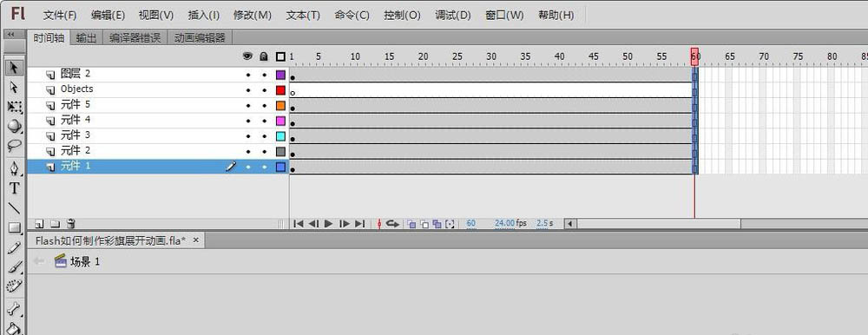The image size is (868, 335).
Task: Toggle lock dot of 元件 5 layer
Action: pyautogui.click(x=264, y=106)
